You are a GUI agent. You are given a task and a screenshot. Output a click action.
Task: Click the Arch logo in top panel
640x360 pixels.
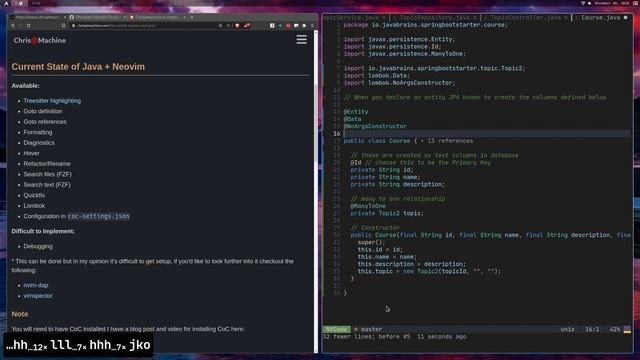[7, 3]
